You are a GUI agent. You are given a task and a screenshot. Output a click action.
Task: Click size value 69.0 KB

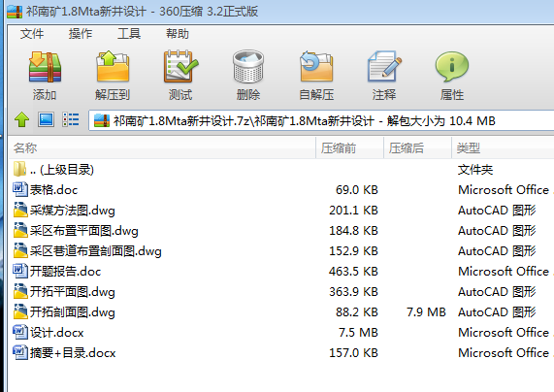click(357, 190)
